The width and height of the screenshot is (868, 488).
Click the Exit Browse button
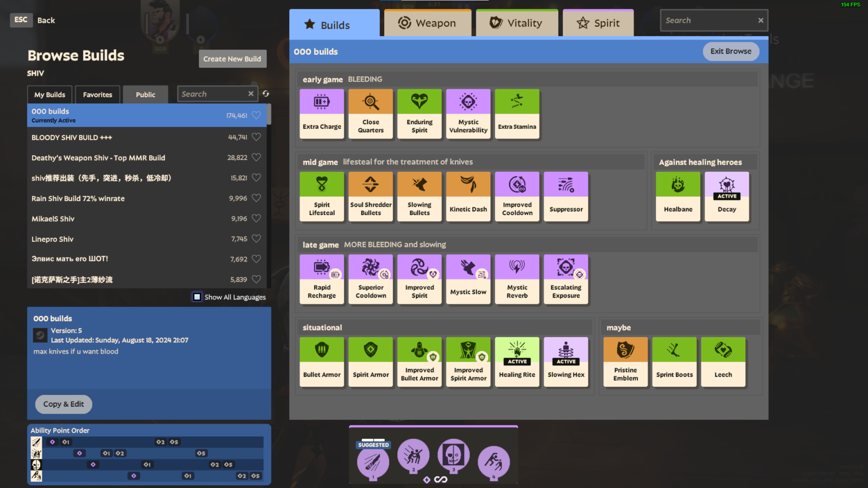tap(731, 51)
